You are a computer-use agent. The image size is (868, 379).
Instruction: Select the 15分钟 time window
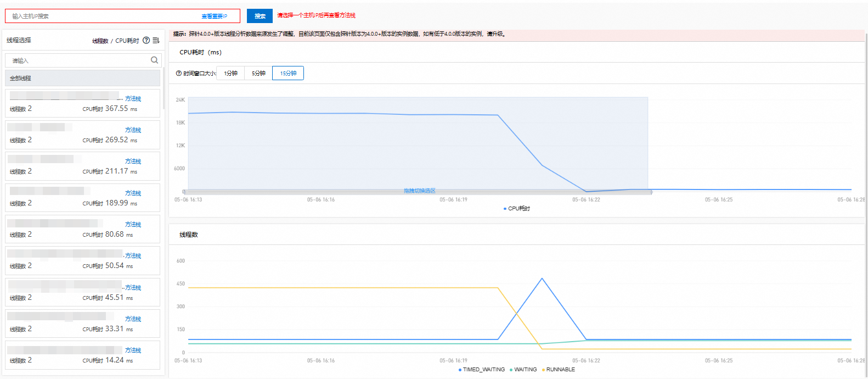[x=288, y=73]
